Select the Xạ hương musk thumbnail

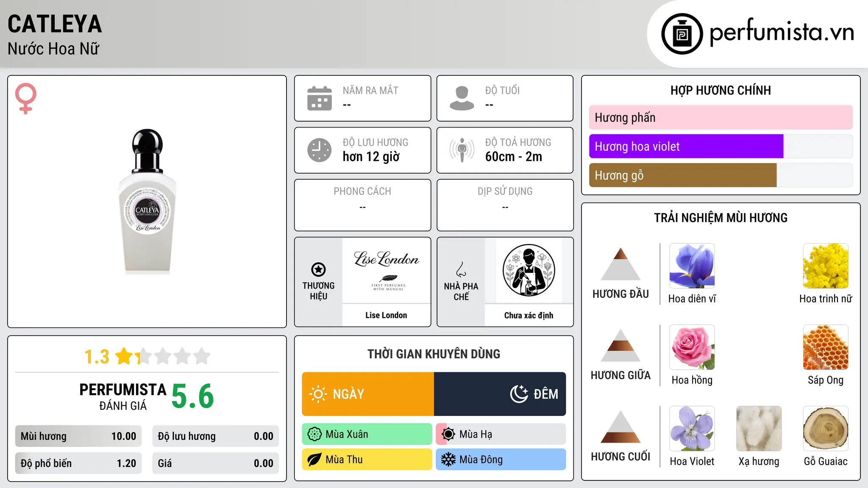pos(759,429)
